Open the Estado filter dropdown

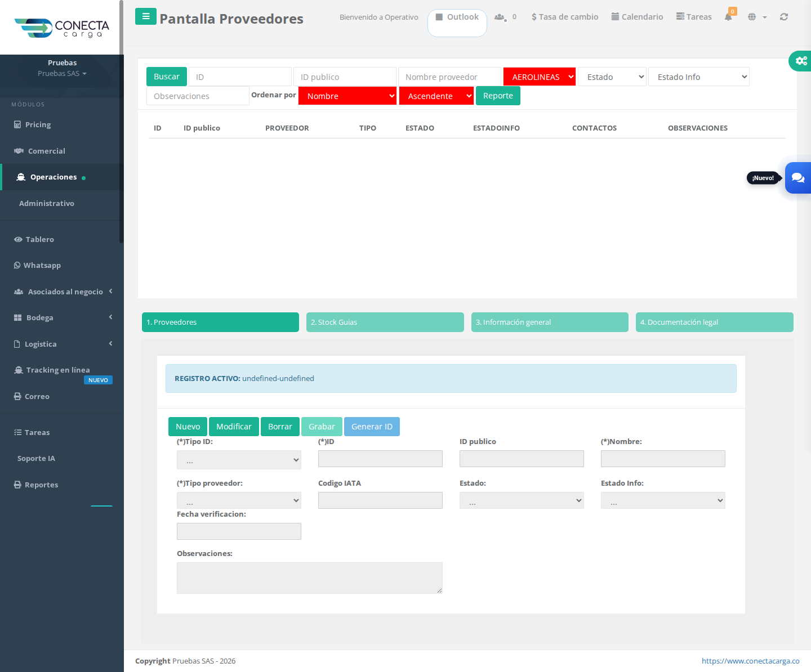(612, 77)
